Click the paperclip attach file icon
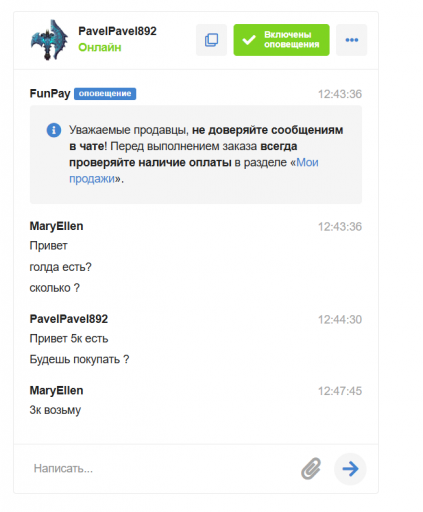The width and height of the screenshot is (423, 512). 311,468
